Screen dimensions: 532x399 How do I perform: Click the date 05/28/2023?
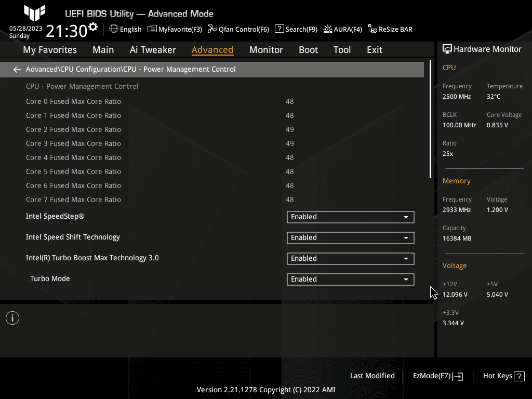(26, 29)
